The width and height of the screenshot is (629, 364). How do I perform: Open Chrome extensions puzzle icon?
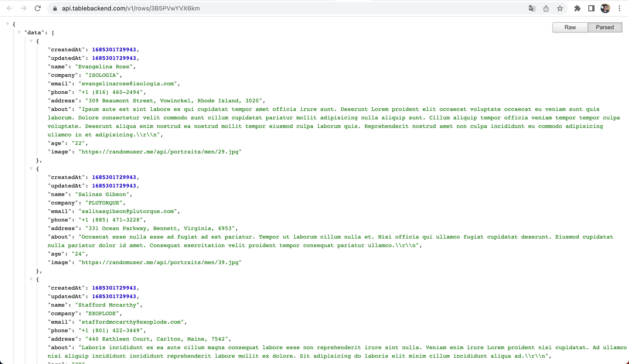(x=577, y=9)
